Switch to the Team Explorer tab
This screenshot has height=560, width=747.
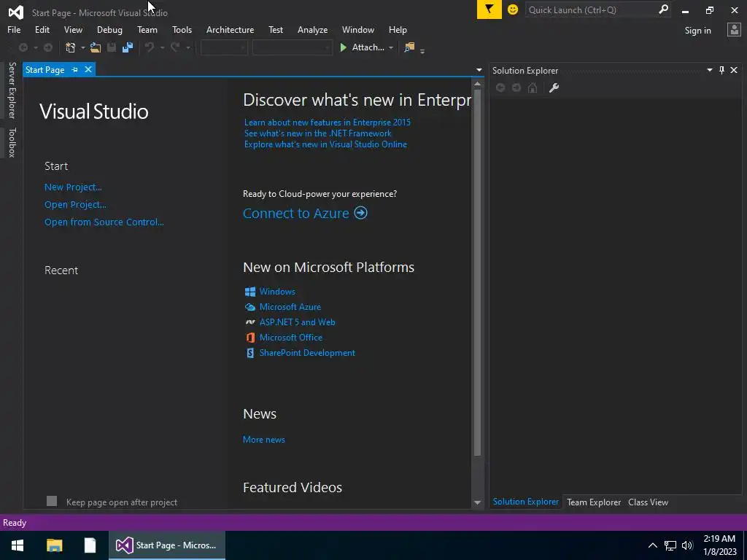coord(594,502)
